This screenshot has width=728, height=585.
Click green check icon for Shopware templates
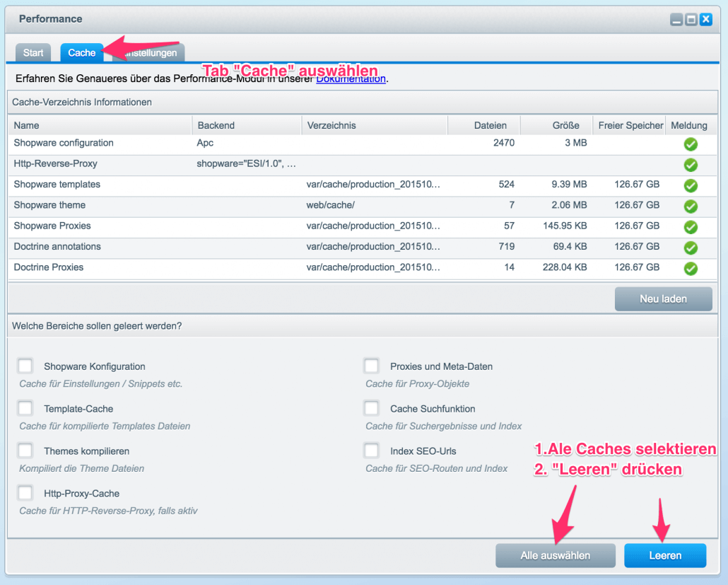pyautogui.click(x=691, y=185)
